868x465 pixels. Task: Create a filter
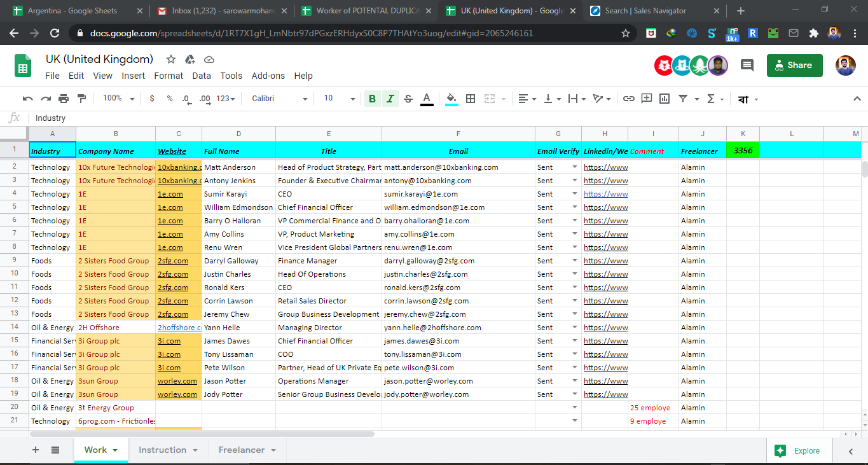683,99
